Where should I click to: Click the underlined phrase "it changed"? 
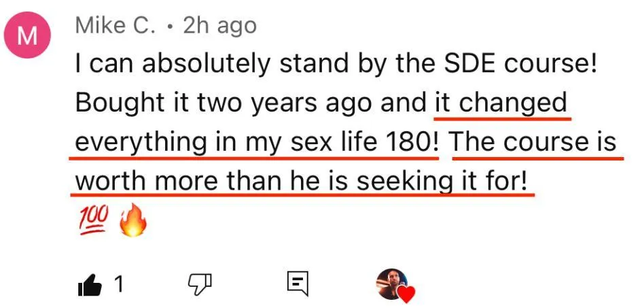point(501,103)
